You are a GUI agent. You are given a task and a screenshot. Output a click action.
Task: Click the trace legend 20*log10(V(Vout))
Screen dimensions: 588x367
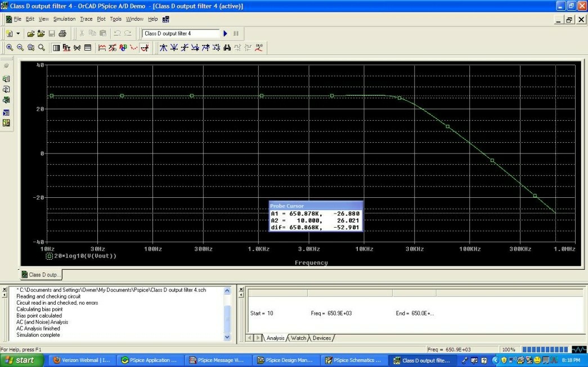point(85,256)
